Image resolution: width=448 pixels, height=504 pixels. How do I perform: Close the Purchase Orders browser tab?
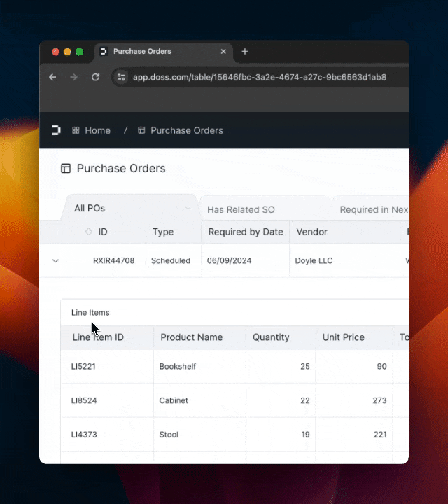pyautogui.click(x=223, y=51)
